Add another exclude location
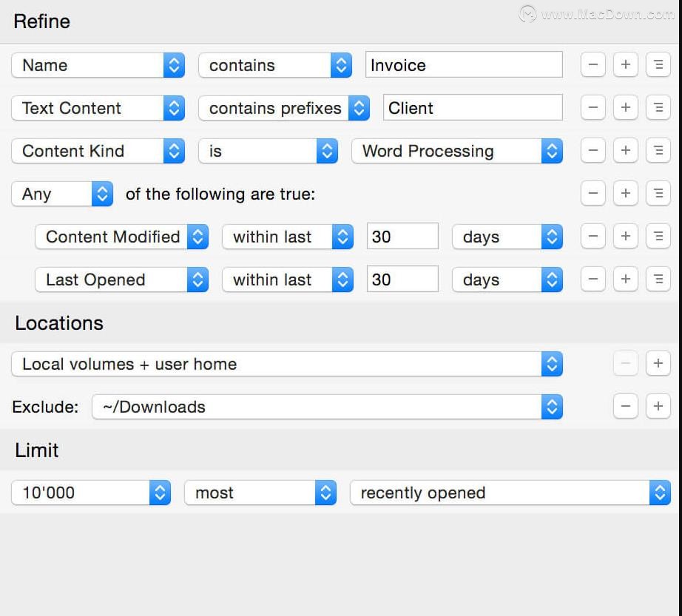 click(x=658, y=407)
